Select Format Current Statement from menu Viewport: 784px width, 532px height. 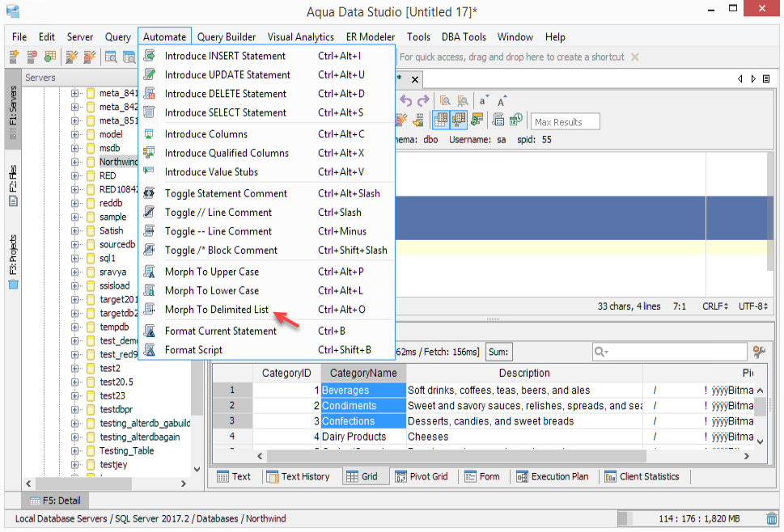click(x=220, y=331)
